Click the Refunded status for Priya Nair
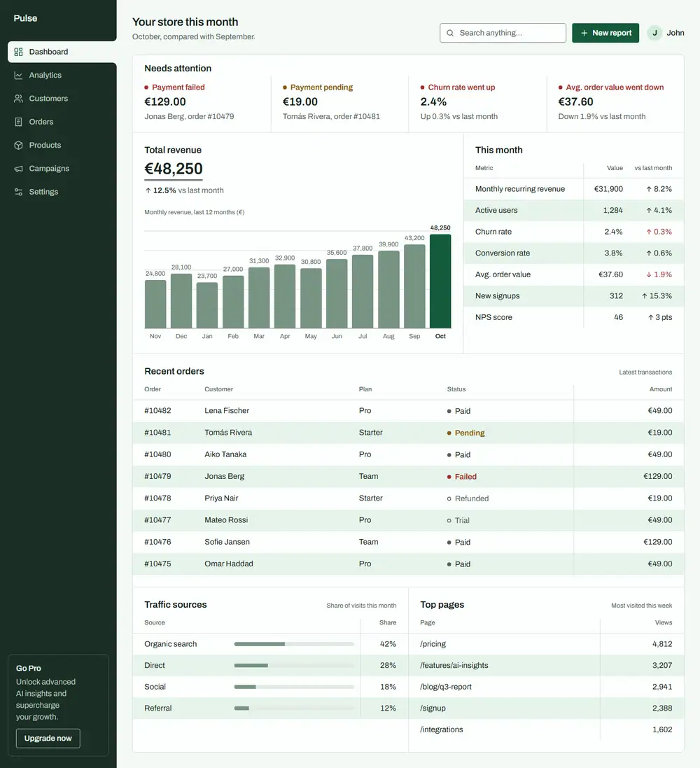700x768 pixels. 468,498
